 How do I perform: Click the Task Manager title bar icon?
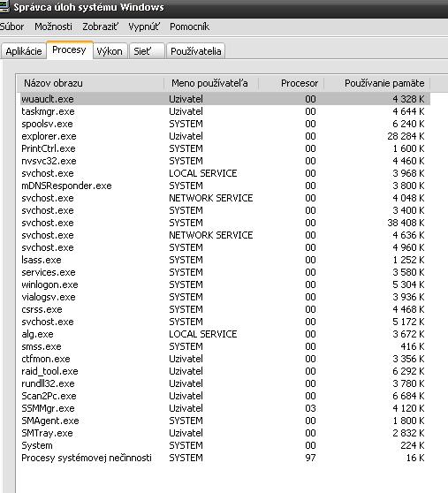click(x=4, y=6)
